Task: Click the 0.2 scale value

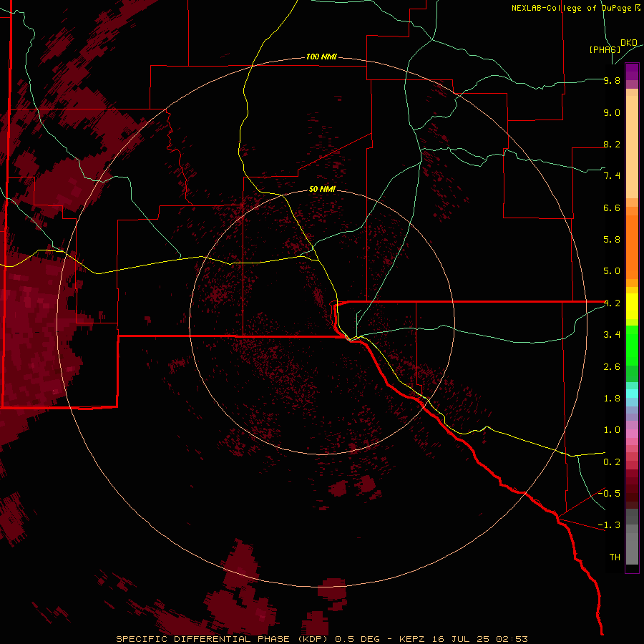Action: coord(612,462)
